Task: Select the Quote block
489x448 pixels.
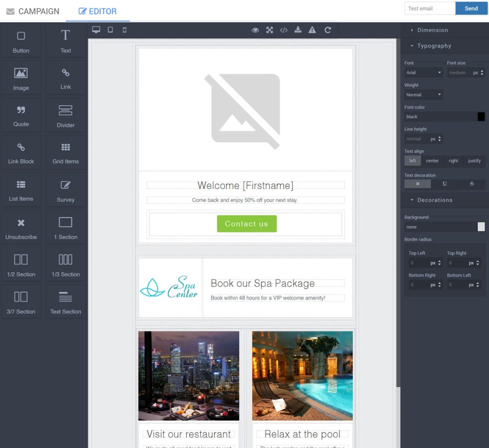Action: pyautogui.click(x=21, y=115)
